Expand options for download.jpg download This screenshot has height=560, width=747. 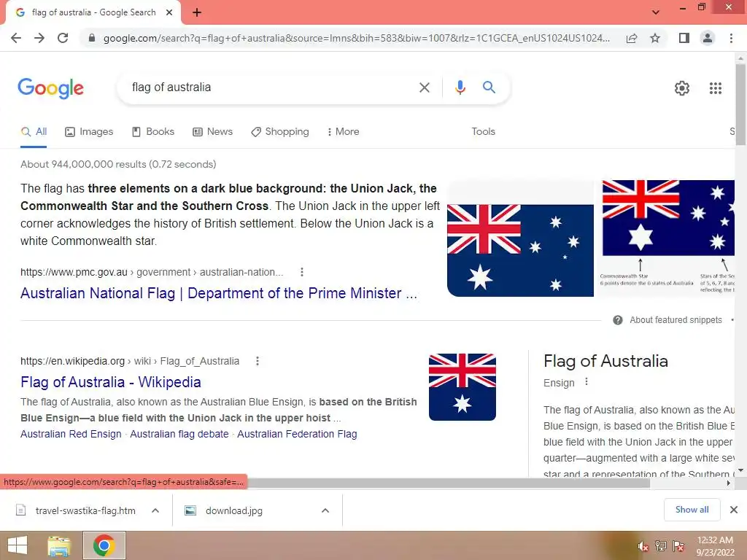(x=325, y=511)
